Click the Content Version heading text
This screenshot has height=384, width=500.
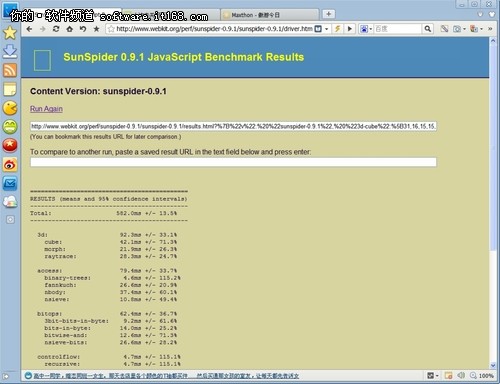coord(98,91)
